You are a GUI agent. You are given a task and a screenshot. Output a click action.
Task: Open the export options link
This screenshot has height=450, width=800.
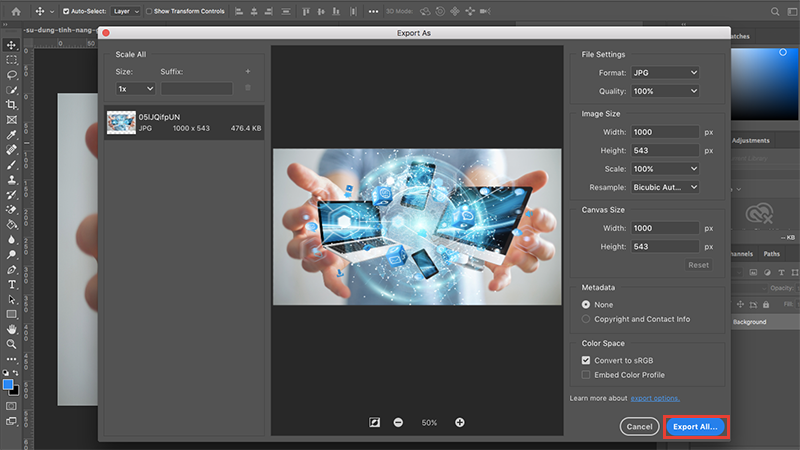pos(655,398)
